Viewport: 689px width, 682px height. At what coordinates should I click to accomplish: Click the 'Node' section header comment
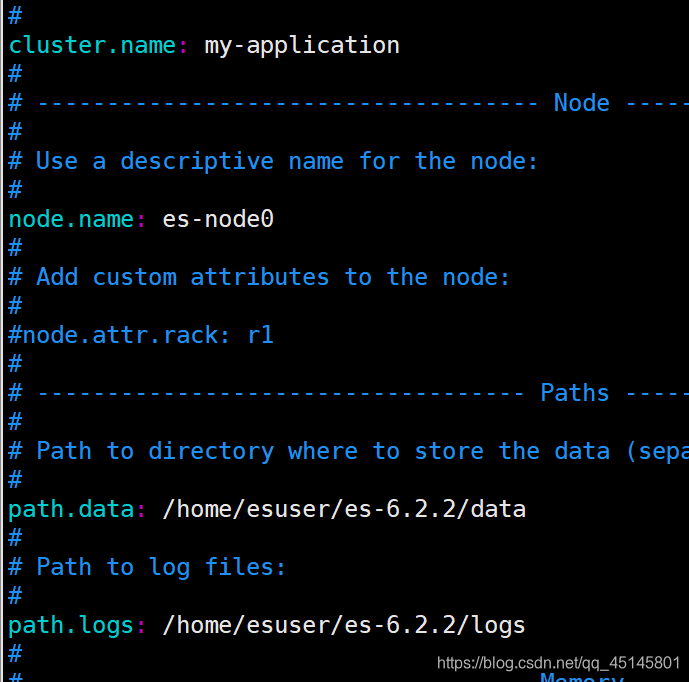tap(581, 103)
